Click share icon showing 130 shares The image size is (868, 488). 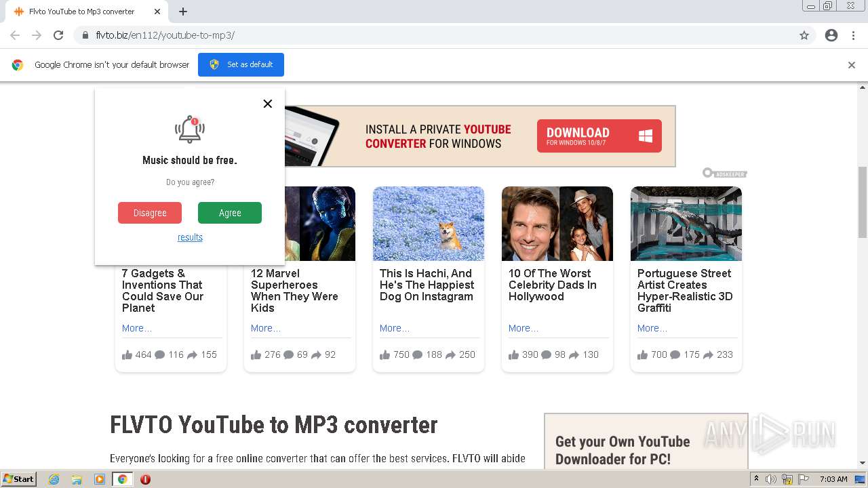tap(574, 354)
